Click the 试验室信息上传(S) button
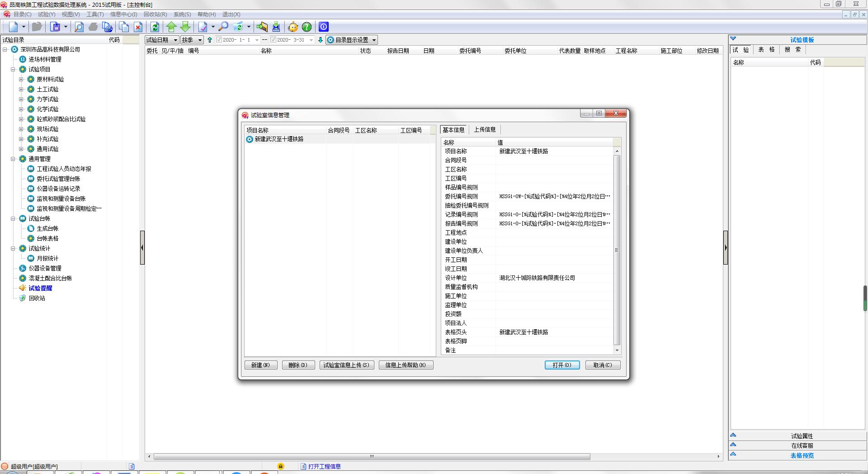 tap(346, 365)
